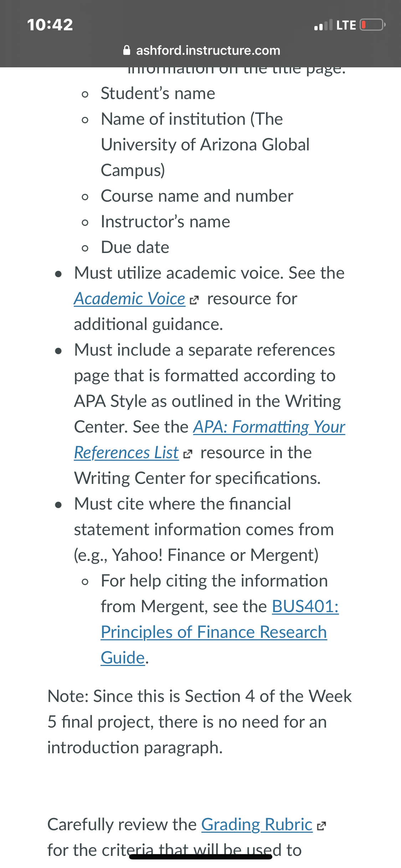Open the Academic Voice link
The width and height of the screenshot is (401, 868).
(x=129, y=299)
